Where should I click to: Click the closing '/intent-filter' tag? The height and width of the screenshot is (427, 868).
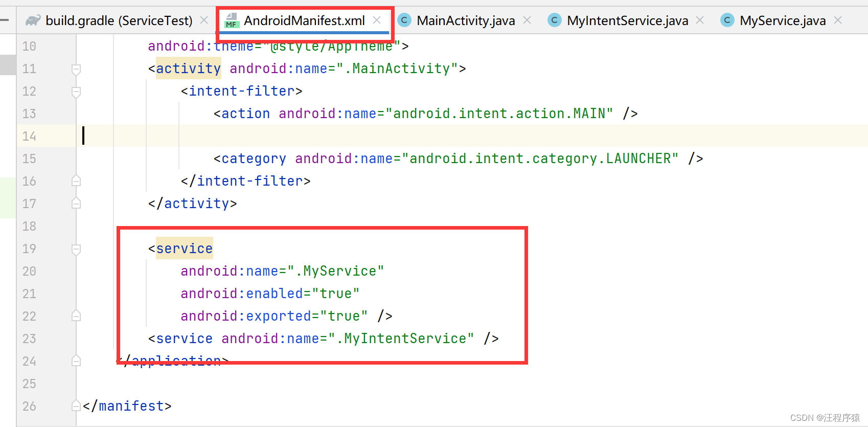click(245, 181)
